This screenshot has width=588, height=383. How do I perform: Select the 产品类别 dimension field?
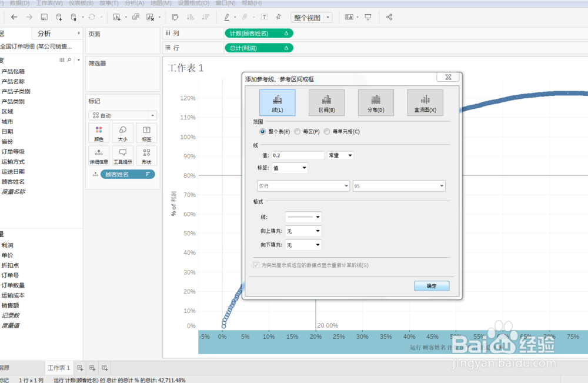13,101
